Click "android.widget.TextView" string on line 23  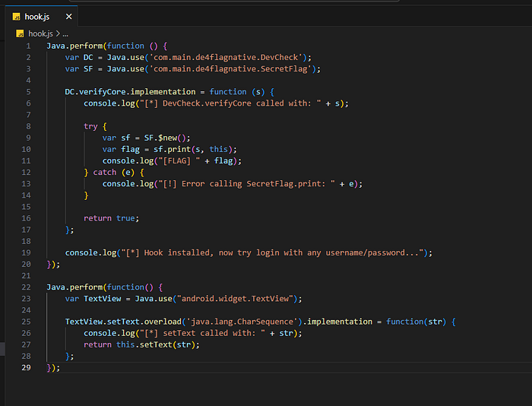(235, 299)
